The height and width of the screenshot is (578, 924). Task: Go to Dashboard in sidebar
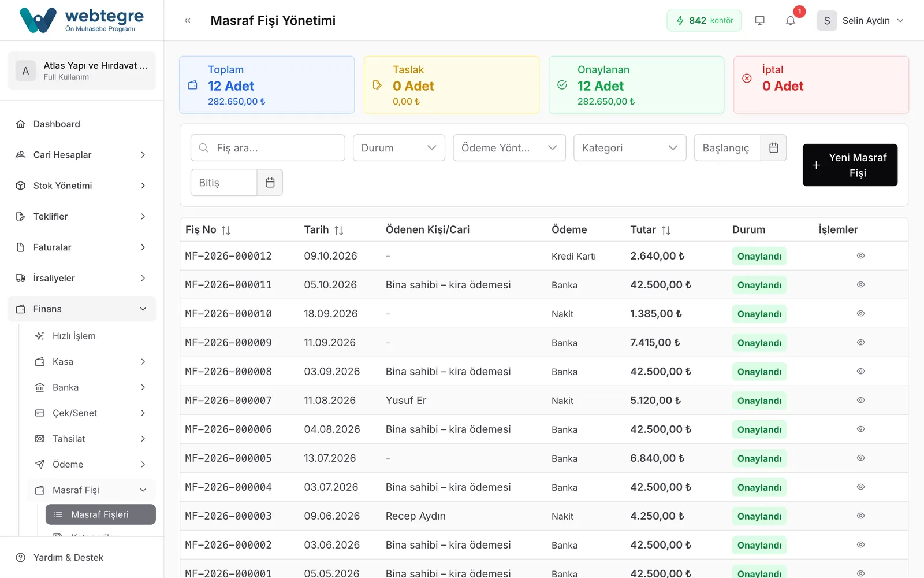point(82,124)
